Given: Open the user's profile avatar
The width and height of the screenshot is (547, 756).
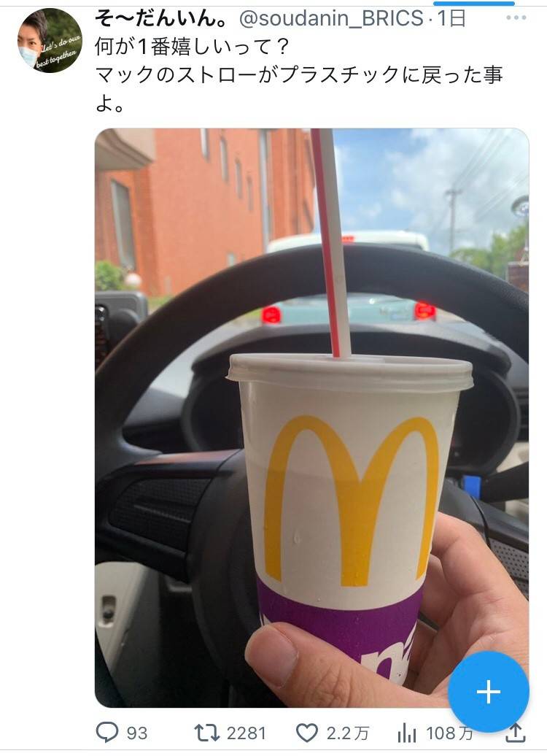Looking at the screenshot, I should (50, 41).
